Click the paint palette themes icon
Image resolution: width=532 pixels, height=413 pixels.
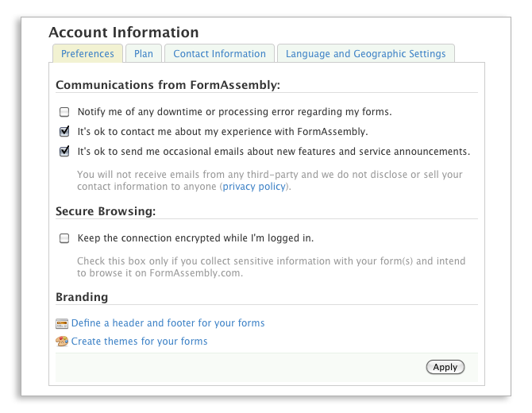pyautogui.click(x=62, y=341)
